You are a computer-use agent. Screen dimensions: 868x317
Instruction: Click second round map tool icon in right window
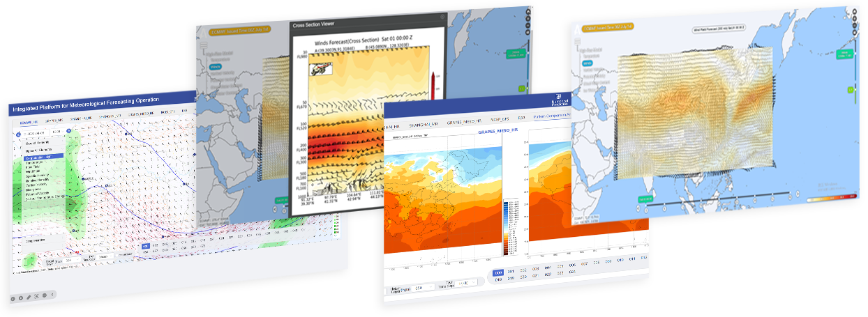[x=855, y=18]
